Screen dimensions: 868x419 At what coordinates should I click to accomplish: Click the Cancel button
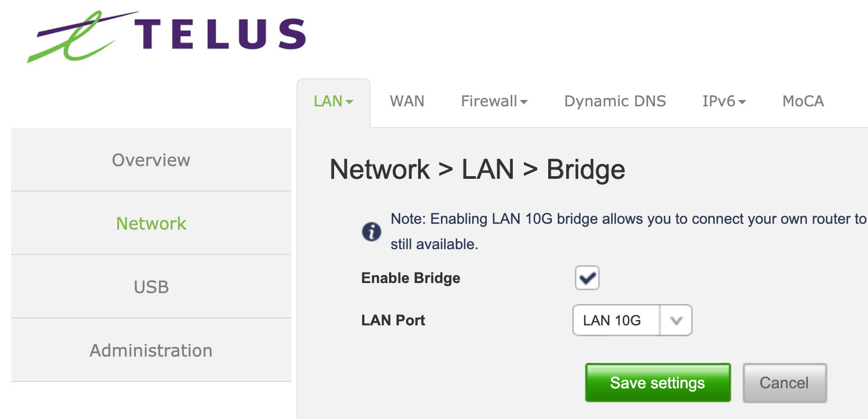pos(784,382)
